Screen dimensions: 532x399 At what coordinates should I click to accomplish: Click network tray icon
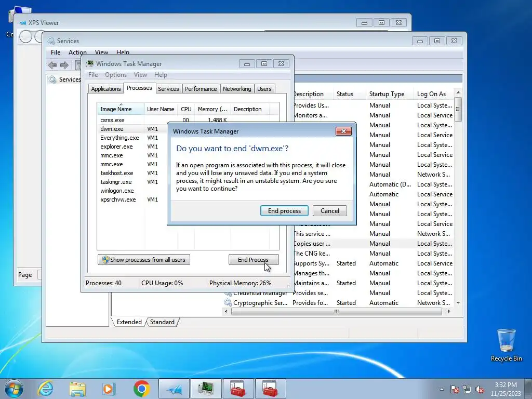pos(467,389)
